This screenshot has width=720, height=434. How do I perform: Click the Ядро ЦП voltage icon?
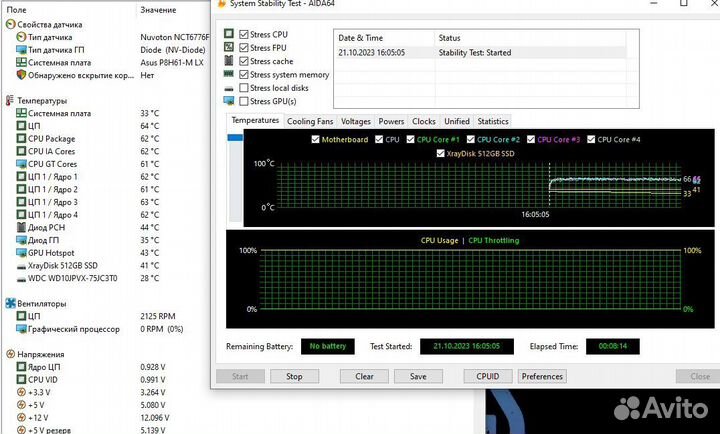(21, 366)
